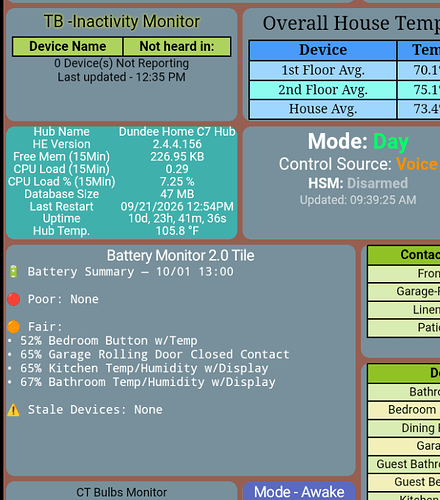Click Battery Summary — 10/01 13:00 line
Image resolution: width=440 pixels, height=500 pixels.
[130, 272]
